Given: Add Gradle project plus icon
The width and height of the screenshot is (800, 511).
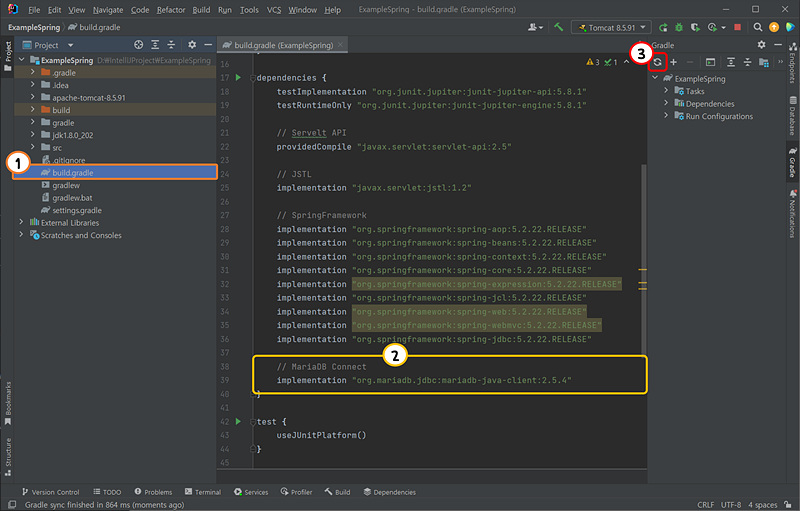Looking at the screenshot, I should coord(673,62).
